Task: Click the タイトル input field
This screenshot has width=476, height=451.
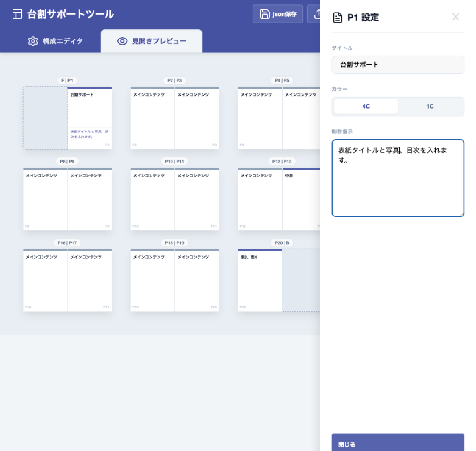Action: pyautogui.click(x=398, y=65)
